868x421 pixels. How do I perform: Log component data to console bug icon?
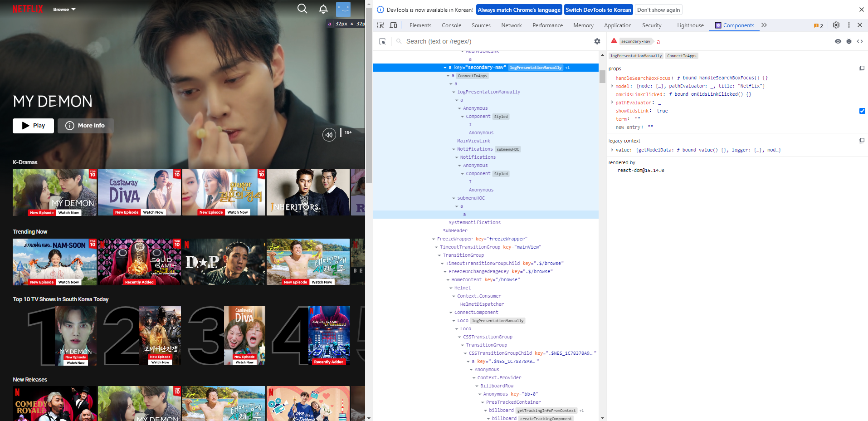tap(849, 41)
